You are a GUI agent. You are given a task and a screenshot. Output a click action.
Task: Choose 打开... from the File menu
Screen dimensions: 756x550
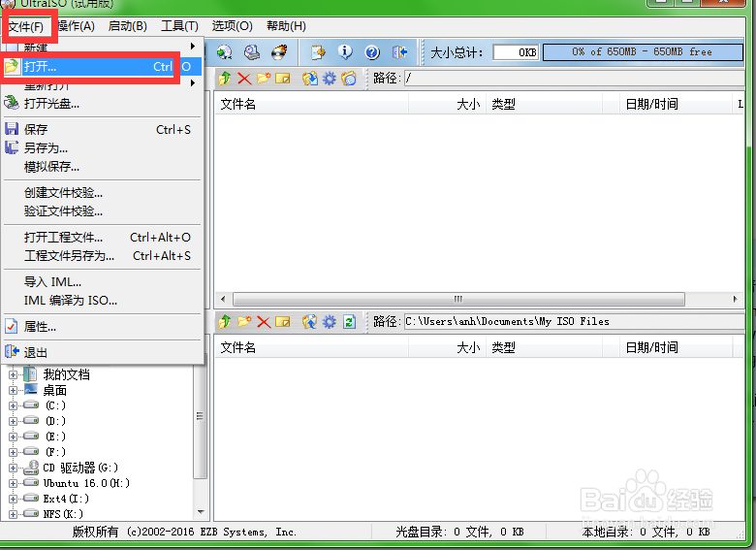(x=101, y=67)
